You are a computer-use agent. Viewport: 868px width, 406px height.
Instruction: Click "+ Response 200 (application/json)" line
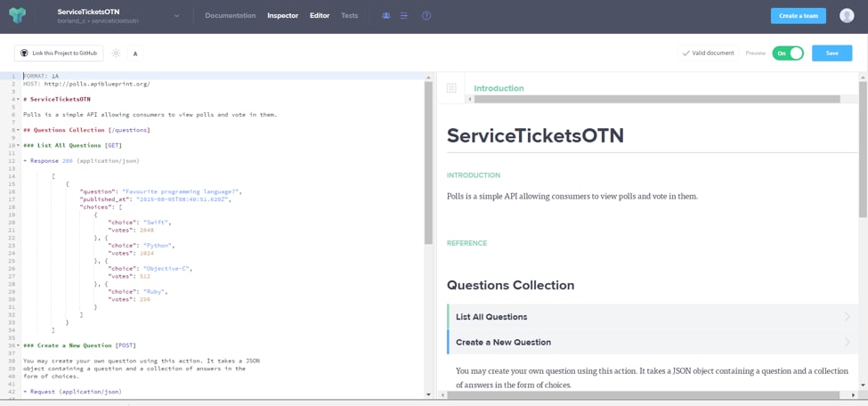point(81,161)
